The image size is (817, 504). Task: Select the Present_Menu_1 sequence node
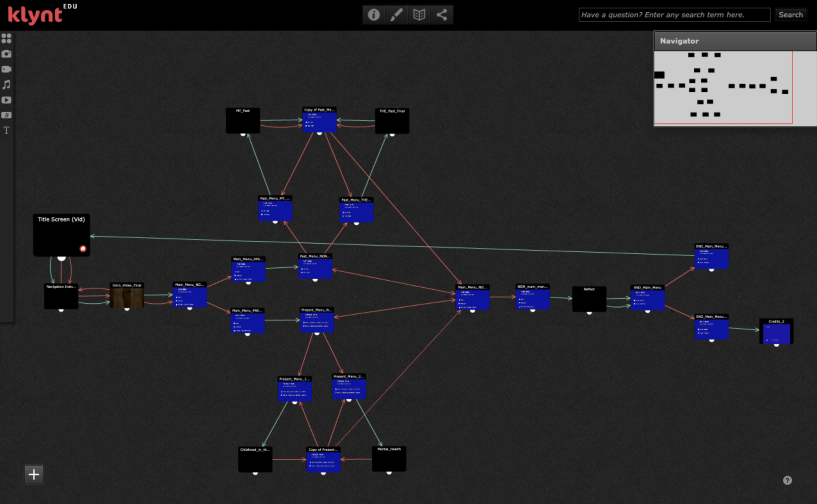point(295,389)
